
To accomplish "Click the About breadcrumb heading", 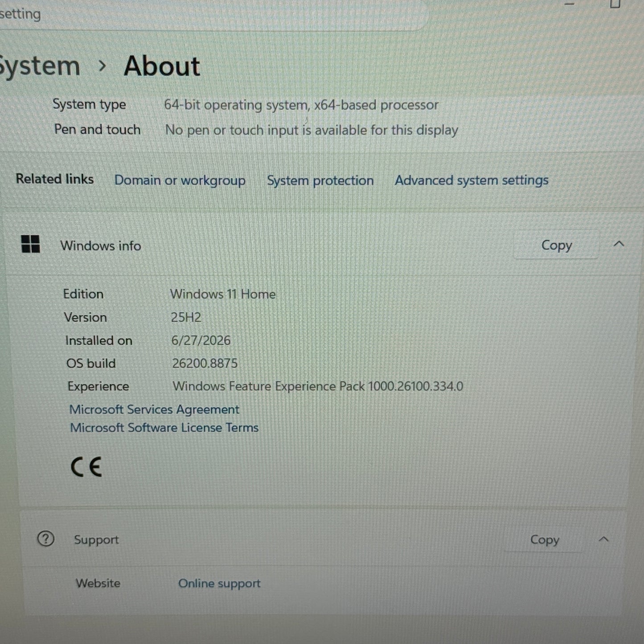I will [162, 66].
